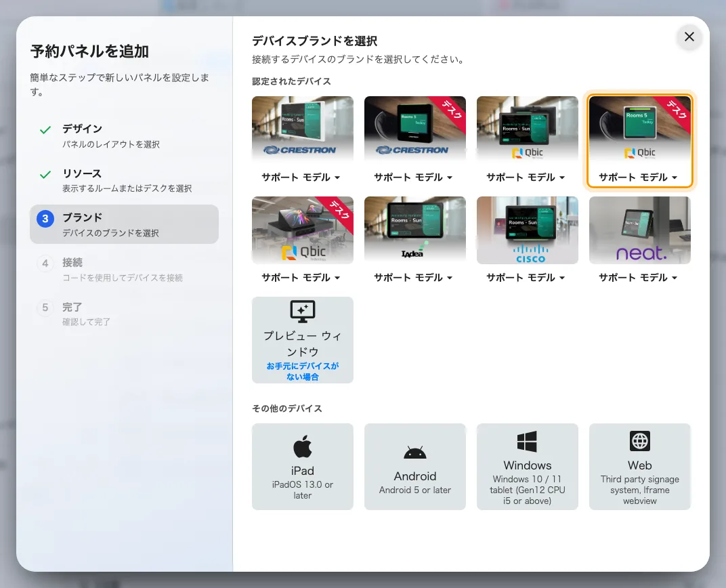Choose the 'Android 5 or later' description
The width and height of the screenshot is (726, 588).
click(x=415, y=490)
